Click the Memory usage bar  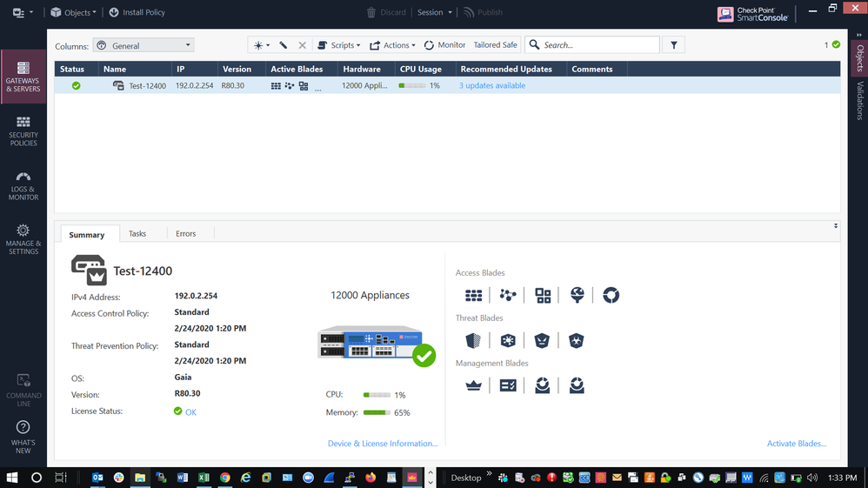coord(377,412)
